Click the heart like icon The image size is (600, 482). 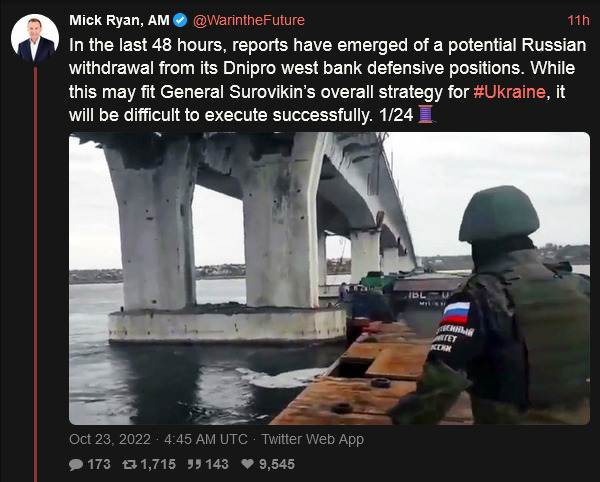248,464
